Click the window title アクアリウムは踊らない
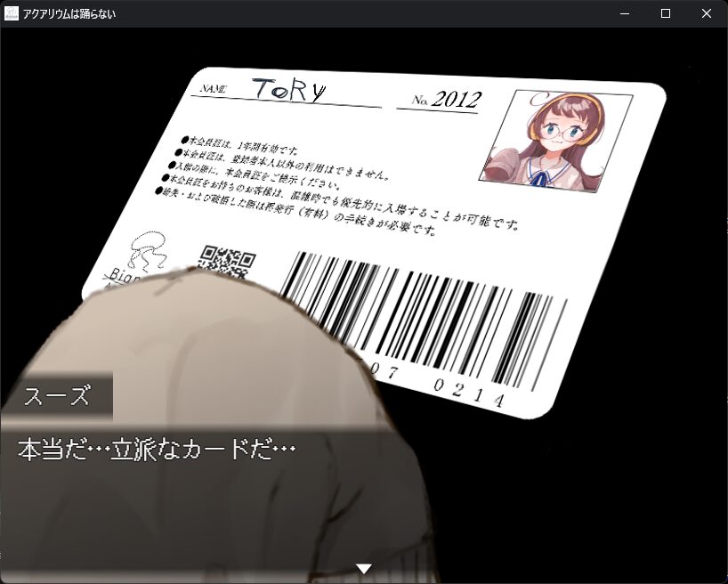This screenshot has height=584, width=728. pyautogui.click(x=69, y=13)
